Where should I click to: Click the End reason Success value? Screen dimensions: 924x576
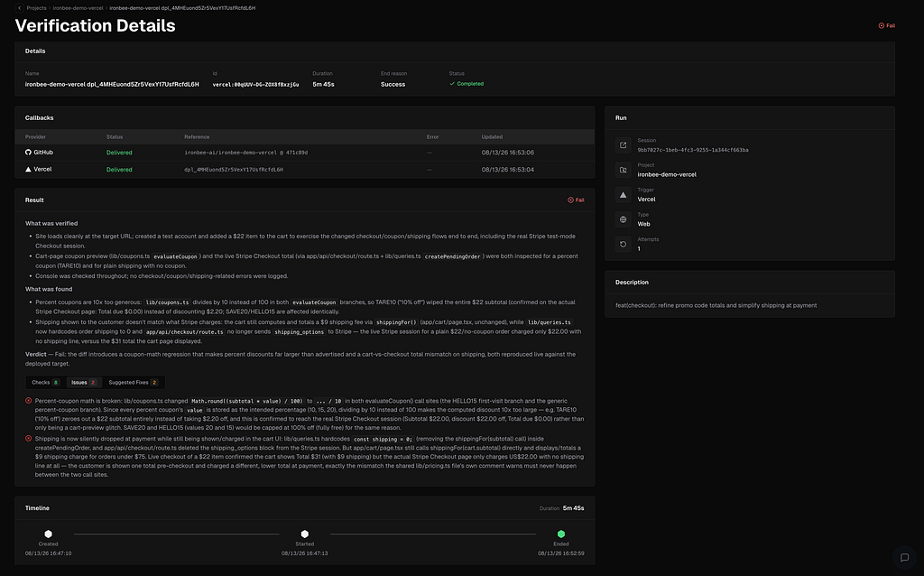pos(393,84)
